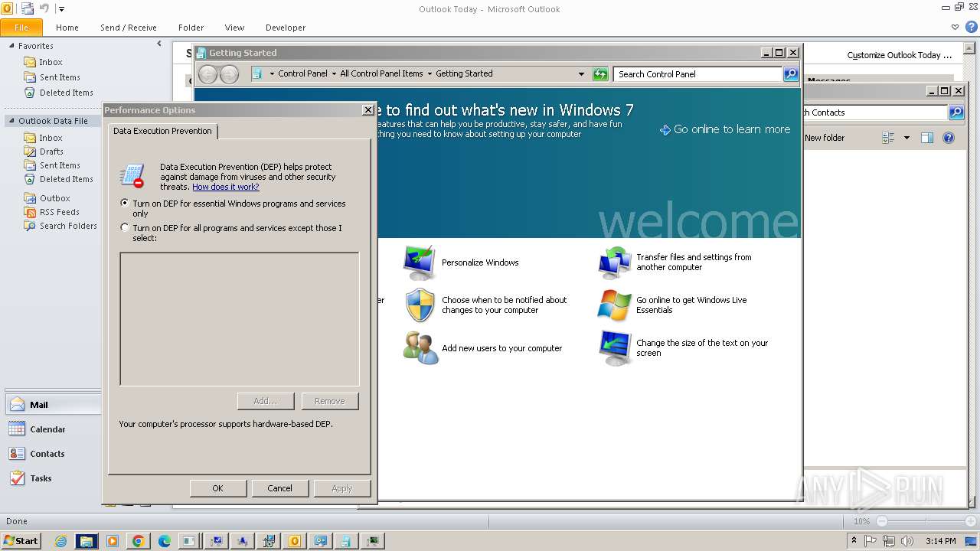Open Internet Explorer from the taskbar
This screenshot has width=980, height=551.
coord(60,541)
